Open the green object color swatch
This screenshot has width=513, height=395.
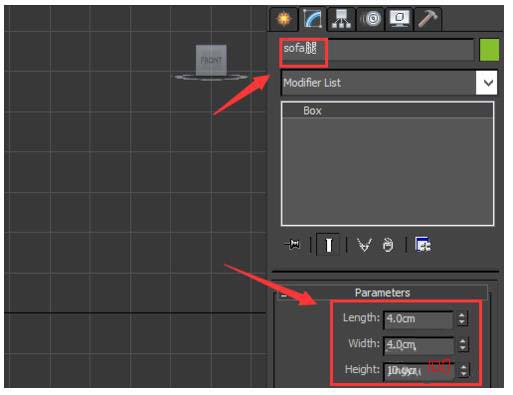(x=489, y=50)
